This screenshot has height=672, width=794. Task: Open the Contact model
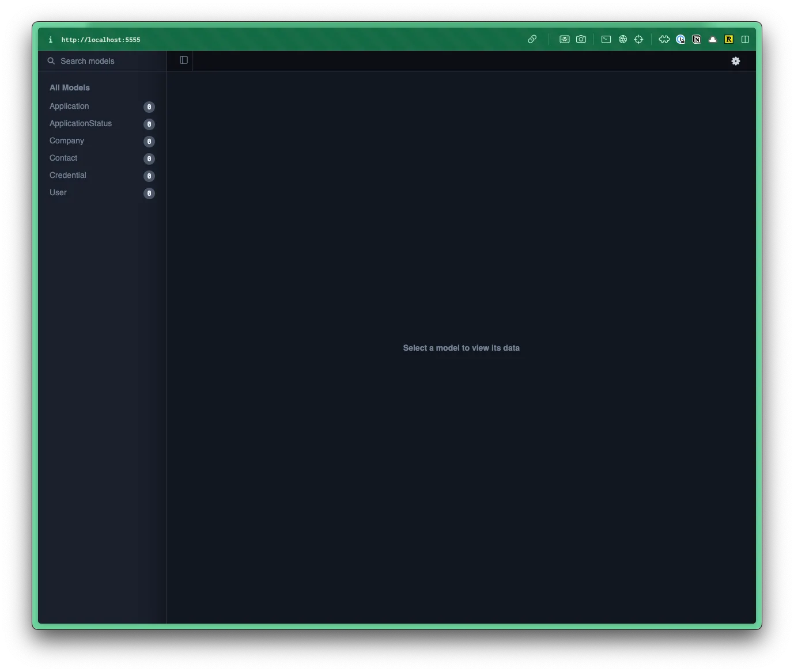click(x=63, y=158)
